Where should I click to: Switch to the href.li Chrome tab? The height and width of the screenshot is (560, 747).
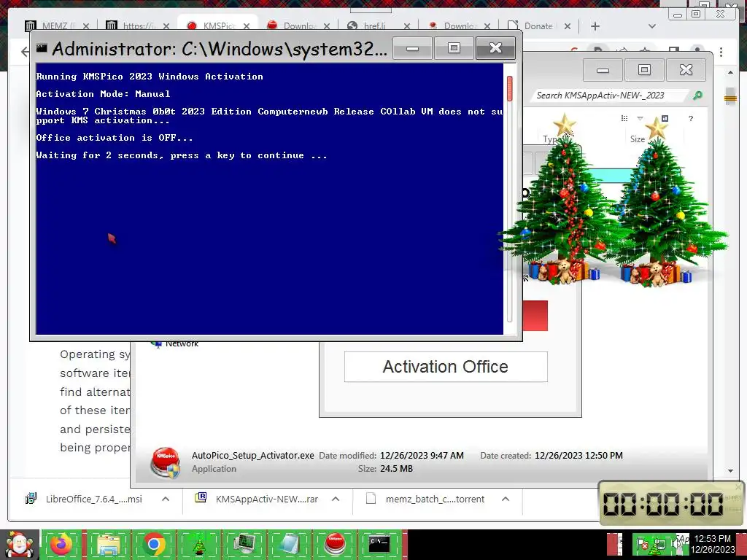(374, 26)
